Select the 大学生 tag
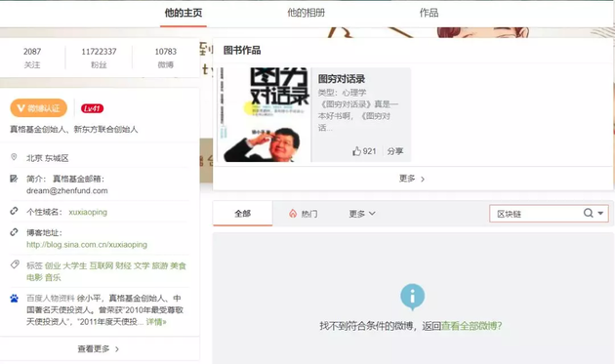This screenshot has height=364, width=615. (74, 266)
